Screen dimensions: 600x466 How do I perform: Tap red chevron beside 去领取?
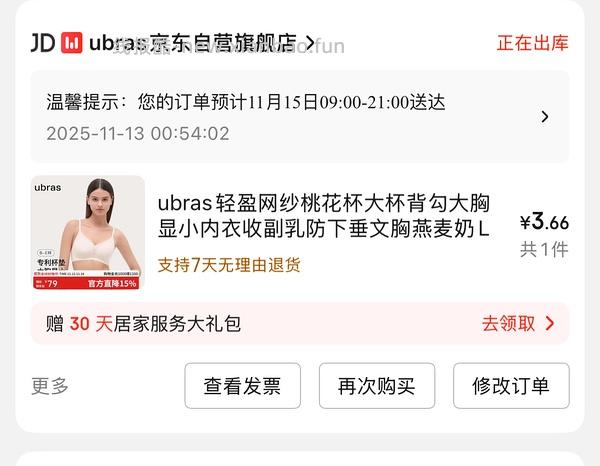click(550, 324)
